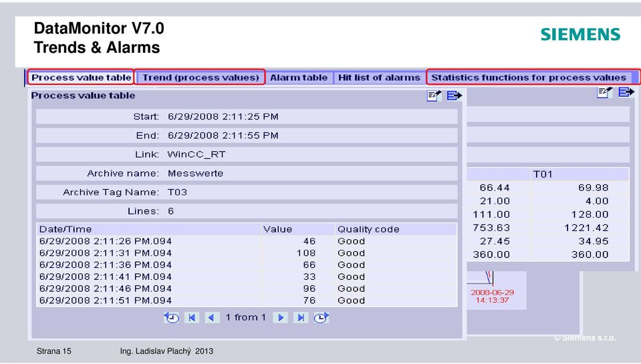Select the End value 6/29/2008 2:11:55 PM
Screen dimensions: 641x364
(x=223, y=136)
